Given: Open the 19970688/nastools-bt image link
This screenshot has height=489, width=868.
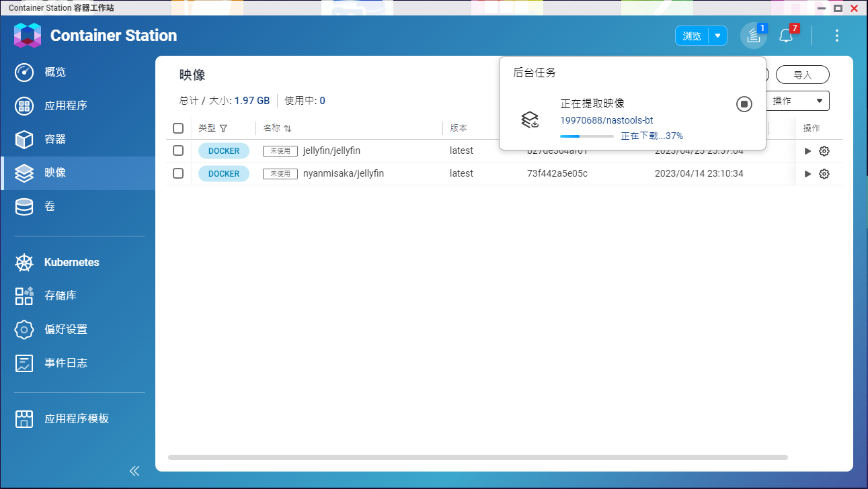Looking at the screenshot, I should [607, 120].
